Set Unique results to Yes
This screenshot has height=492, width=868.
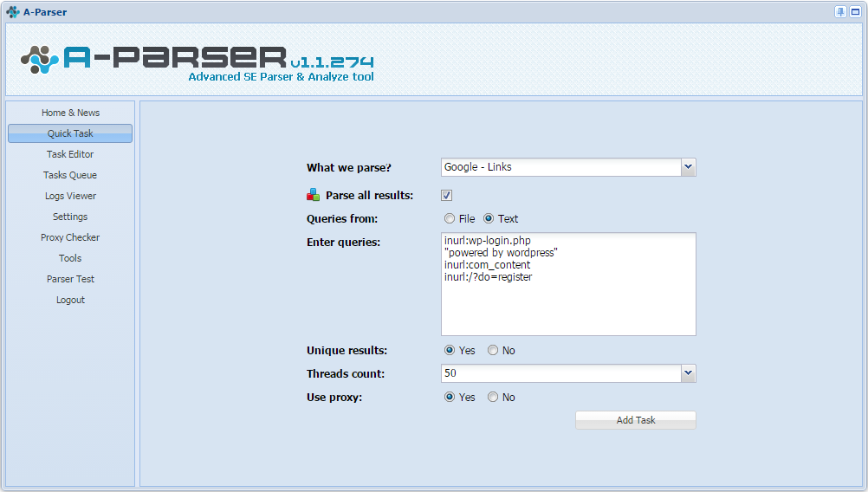point(450,350)
